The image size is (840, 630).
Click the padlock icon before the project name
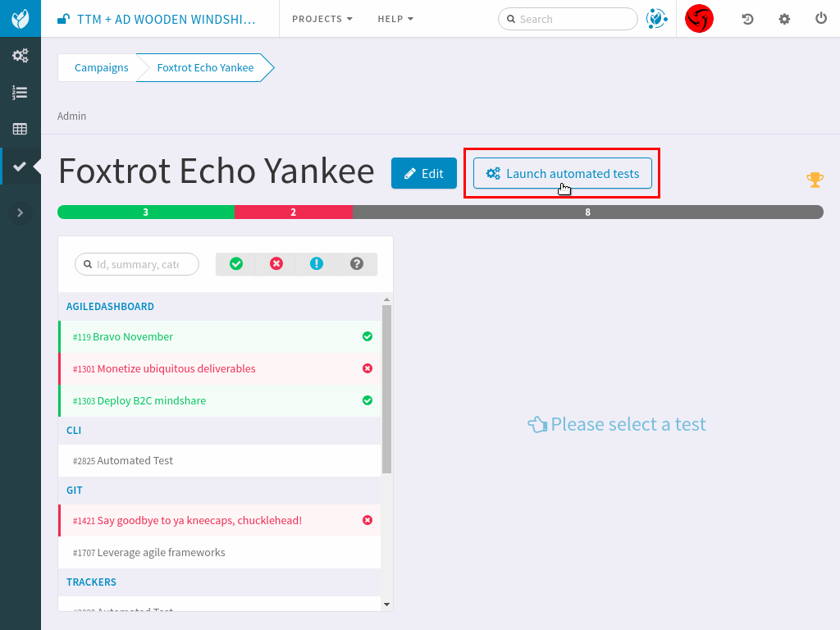pos(63,18)
